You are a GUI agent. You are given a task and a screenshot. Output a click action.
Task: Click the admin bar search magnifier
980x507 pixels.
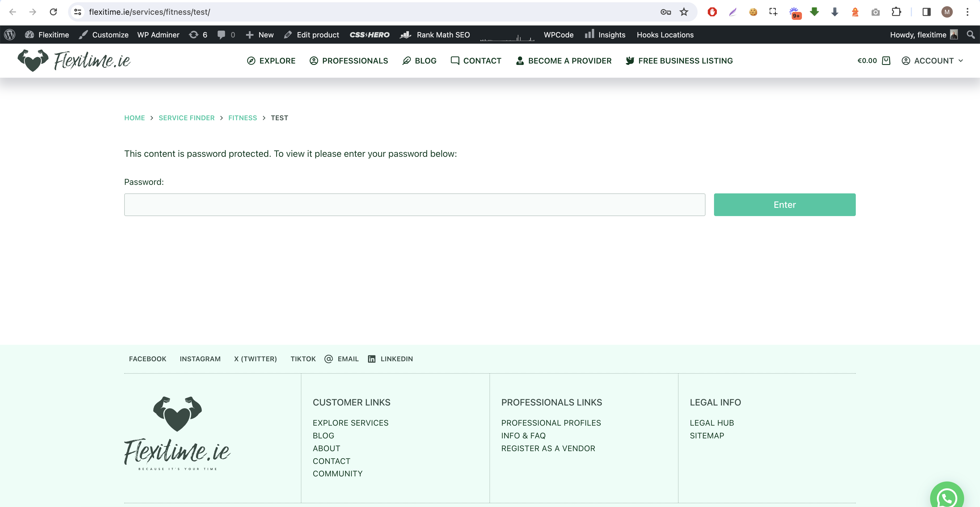970,35
